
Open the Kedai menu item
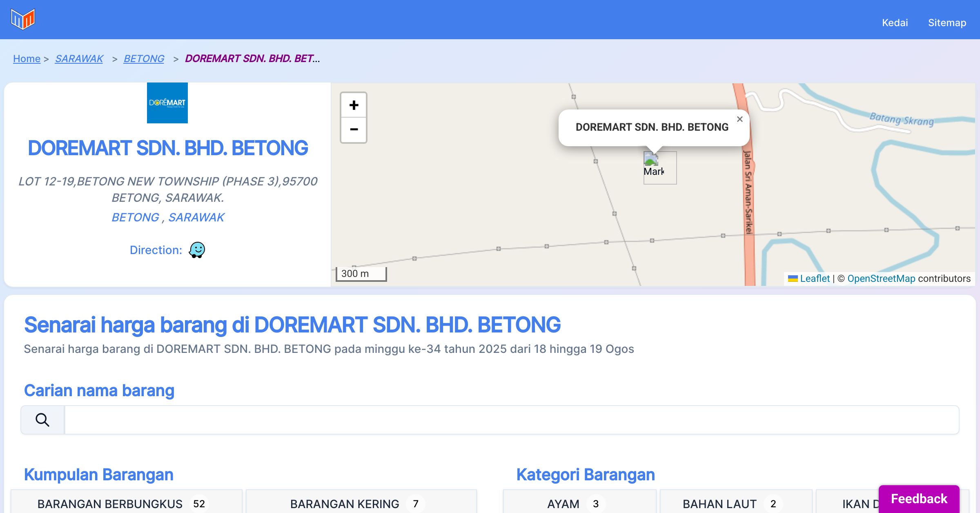pyautogui.click(x=895, y=23)
